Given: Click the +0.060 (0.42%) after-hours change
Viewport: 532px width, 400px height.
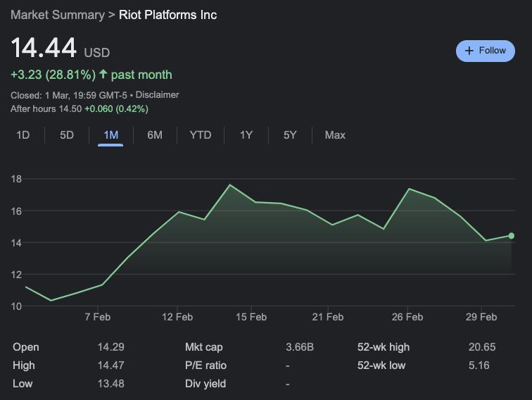Looking at the screenshot, I should (116, 109).
